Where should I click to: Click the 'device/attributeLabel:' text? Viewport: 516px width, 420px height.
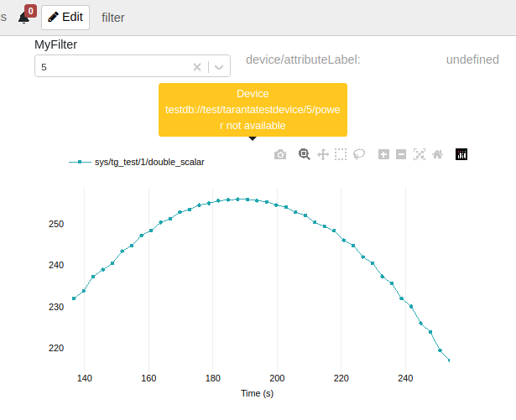point(303,60)
